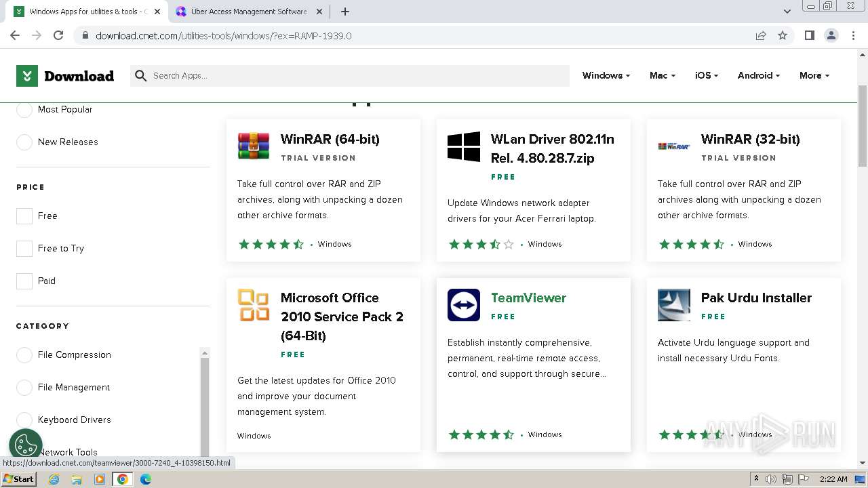The height and width of the screenshot is (488, 868).
Task: Select File Compression category
Action: 24,355
